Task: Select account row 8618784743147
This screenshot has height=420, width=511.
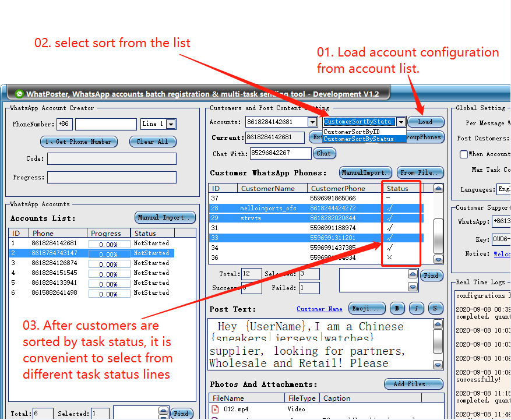Action: [91, 253]
